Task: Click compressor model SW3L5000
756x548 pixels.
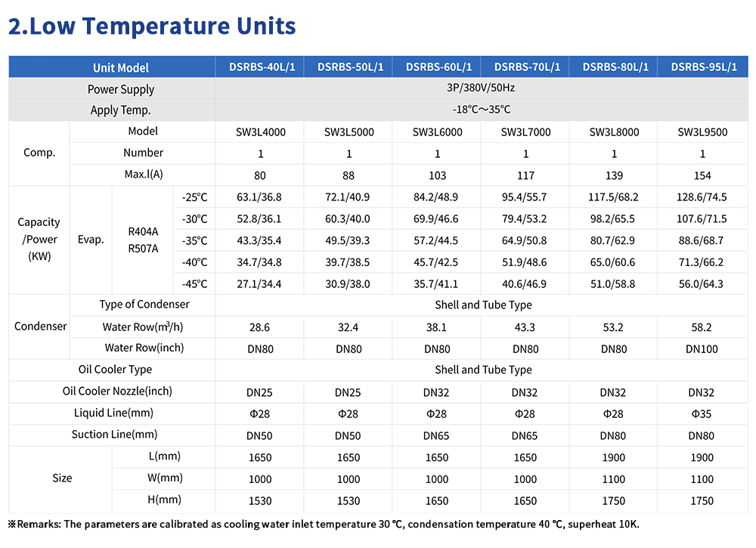Action: point(349,132)
